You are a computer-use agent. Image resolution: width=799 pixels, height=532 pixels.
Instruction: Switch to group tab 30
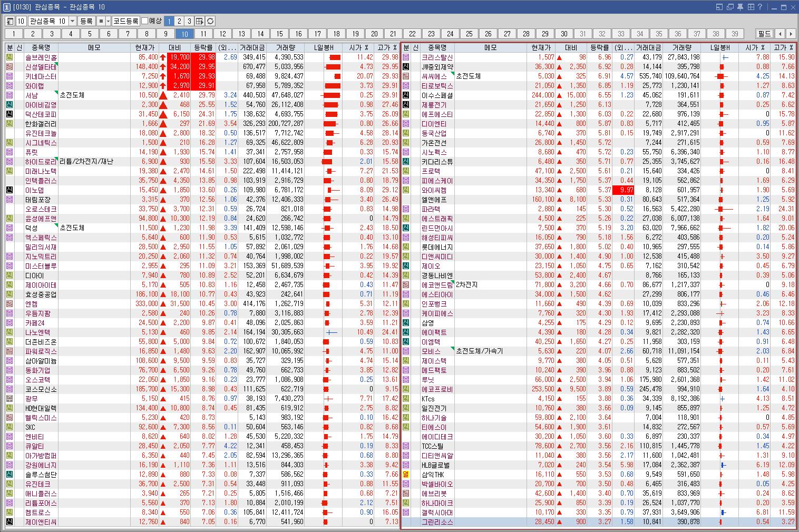coord(564,34)
